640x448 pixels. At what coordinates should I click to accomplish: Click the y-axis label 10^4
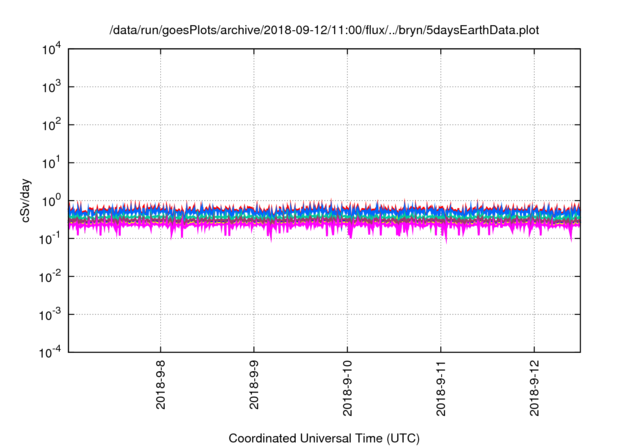tap(51, 50)
